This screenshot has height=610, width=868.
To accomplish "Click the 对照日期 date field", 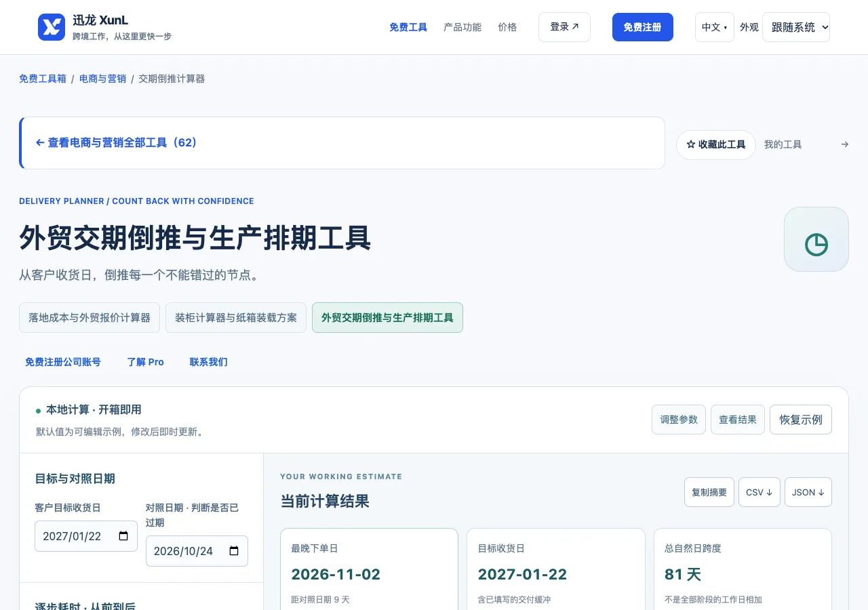I will click(x=197, y=551).
